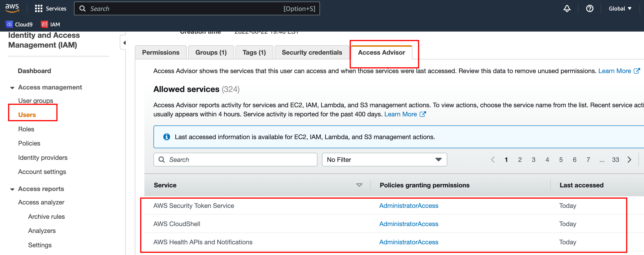The width and height of the screenshot is (644, 255).
Task: Click the blue info icon in banner
Action: tap(166, 137)
